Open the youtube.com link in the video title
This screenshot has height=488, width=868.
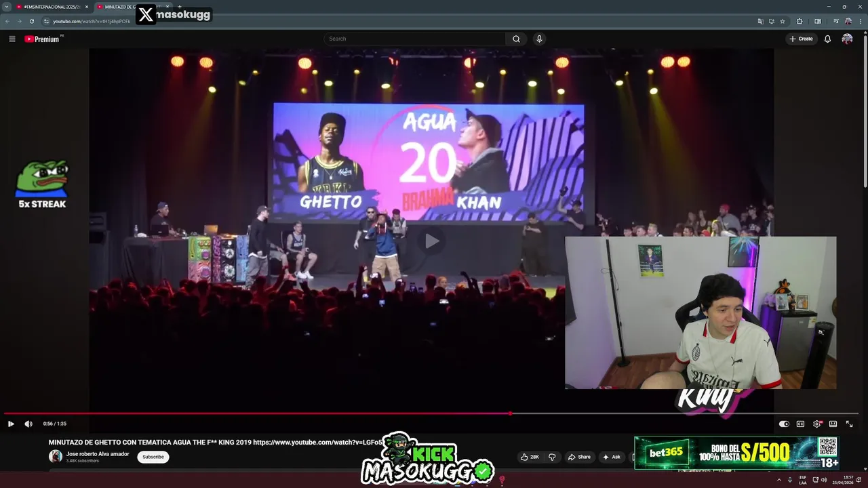click(x=318, y=443)
